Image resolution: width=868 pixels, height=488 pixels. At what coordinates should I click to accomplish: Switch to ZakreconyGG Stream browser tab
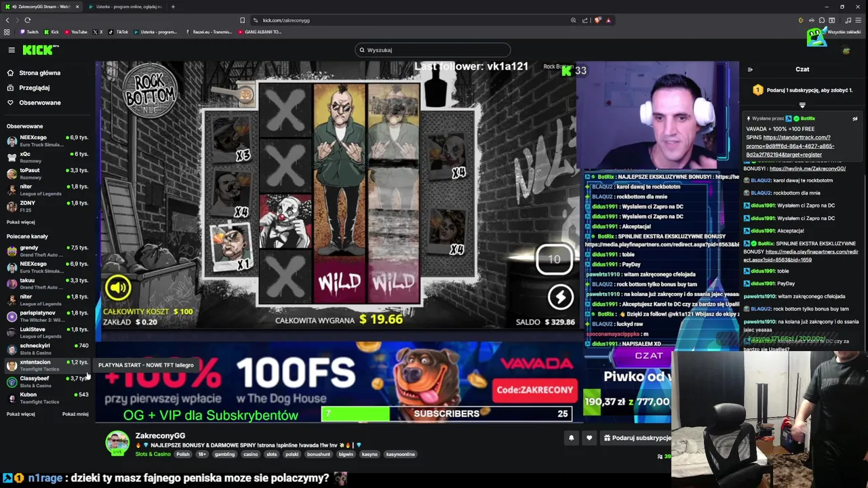click(41, 7)
